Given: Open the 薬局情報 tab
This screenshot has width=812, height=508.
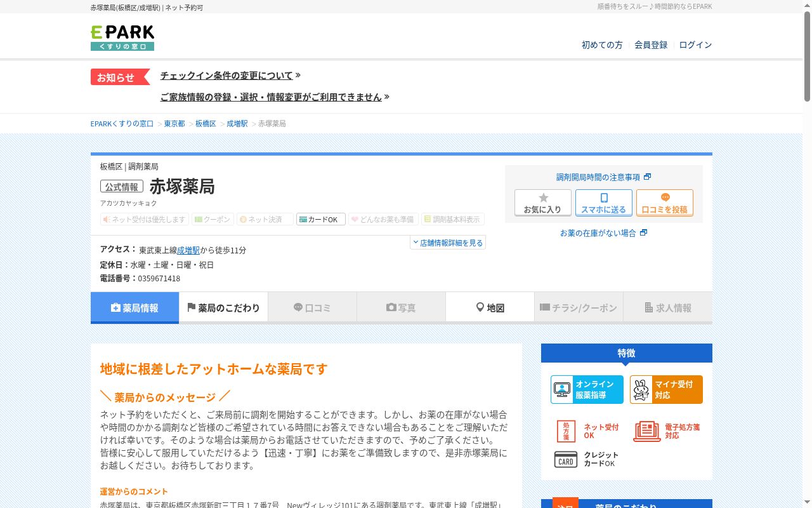Looking at the screenshot, I should point(134,308).
